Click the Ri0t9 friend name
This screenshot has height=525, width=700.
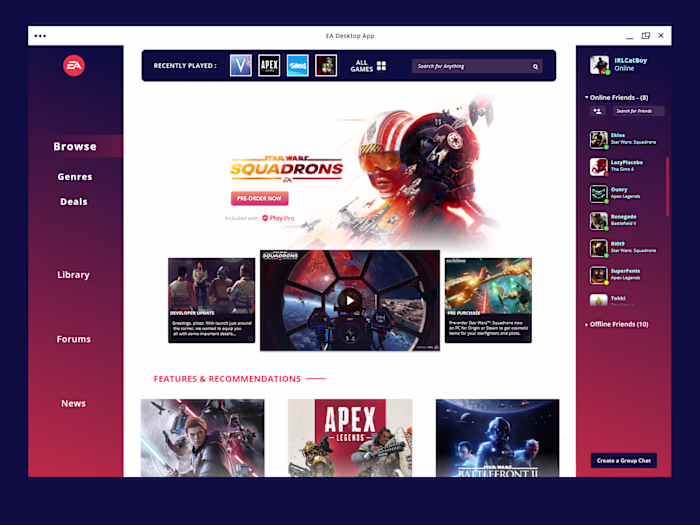(618, 244)
